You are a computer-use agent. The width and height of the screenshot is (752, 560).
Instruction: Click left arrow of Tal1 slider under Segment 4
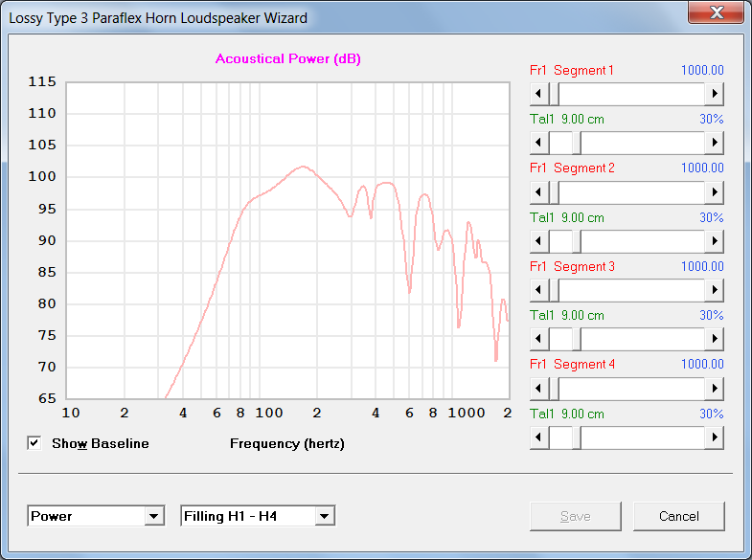click(539, 437)
